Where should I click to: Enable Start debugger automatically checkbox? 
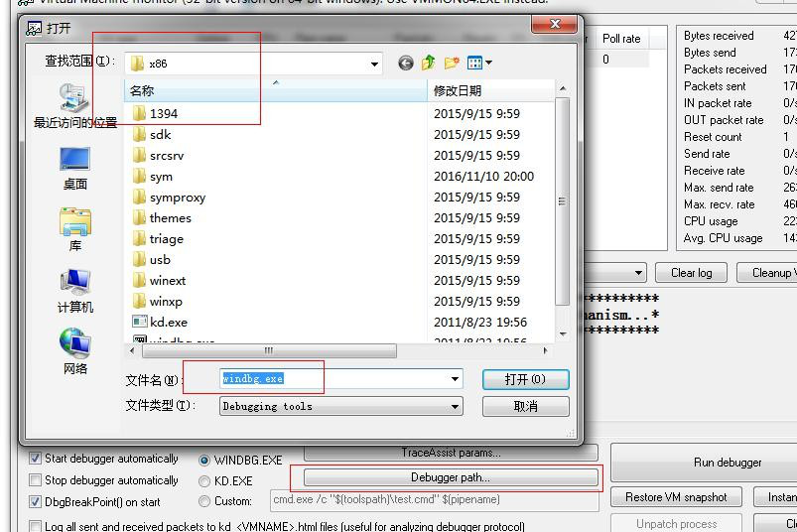coord(36,459)
